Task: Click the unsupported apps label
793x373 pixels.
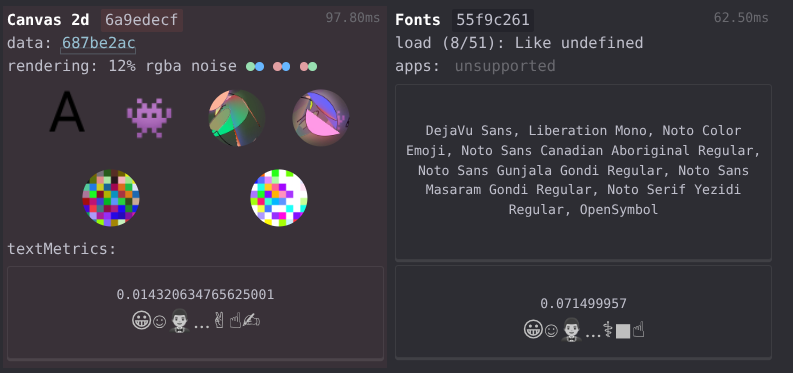Action: coord(505,66)
